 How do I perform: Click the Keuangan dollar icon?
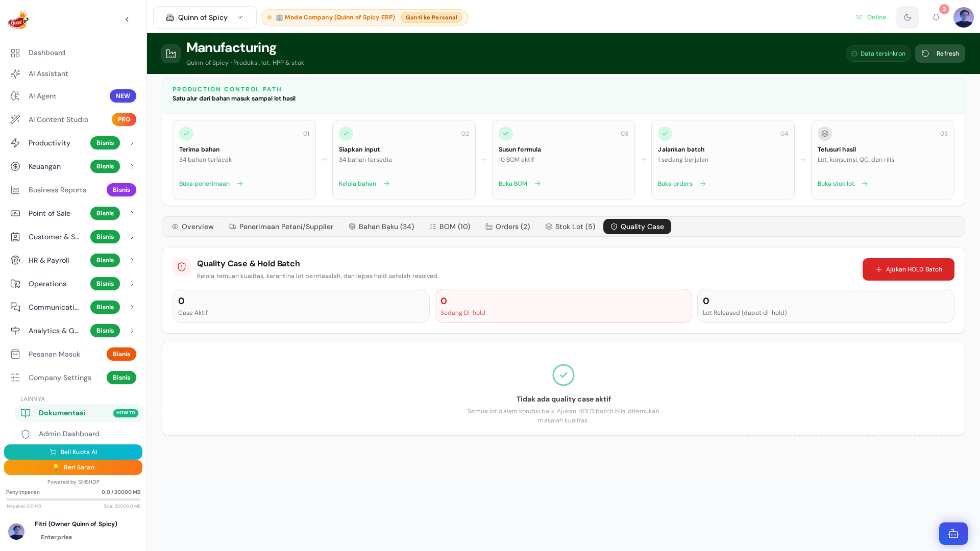[15, 166]
